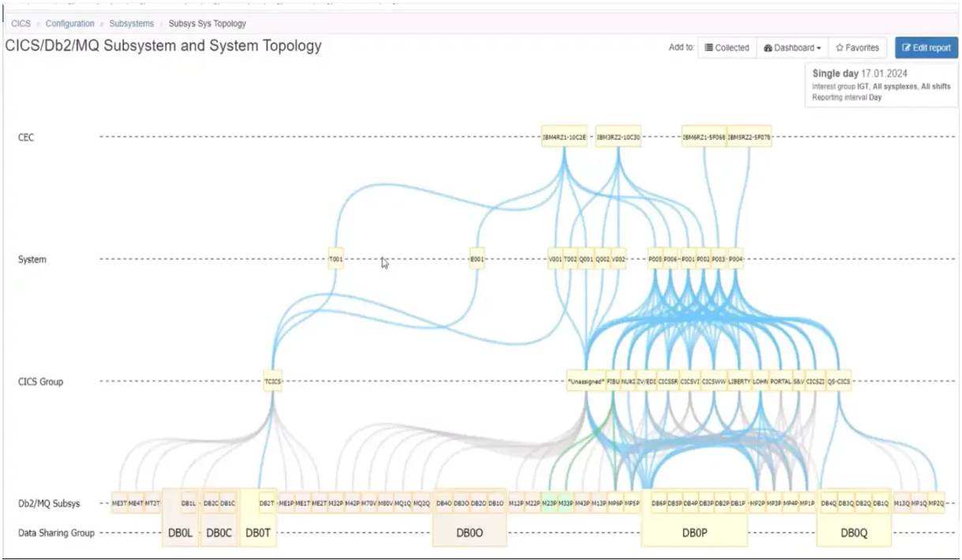Select system node P006
This screenshot has height=560, width=962.
[x=671, y=259]
